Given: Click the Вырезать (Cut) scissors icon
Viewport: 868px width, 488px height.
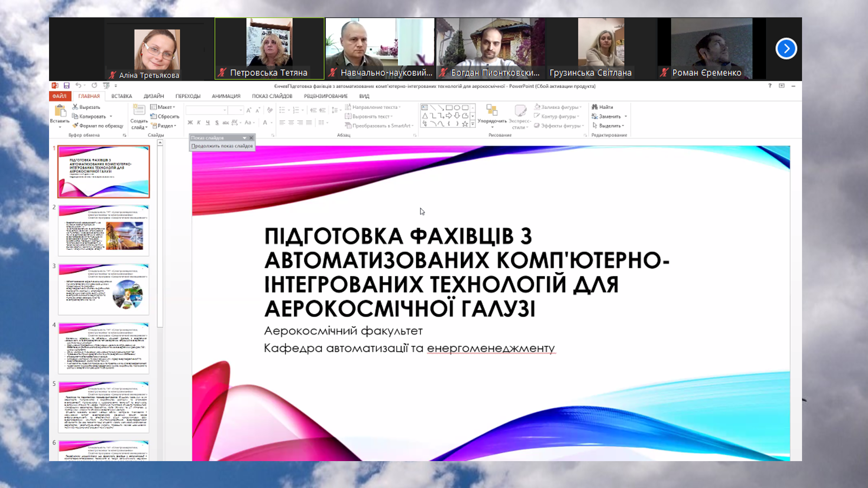Looking at the screenshot, I should point(75,107).
